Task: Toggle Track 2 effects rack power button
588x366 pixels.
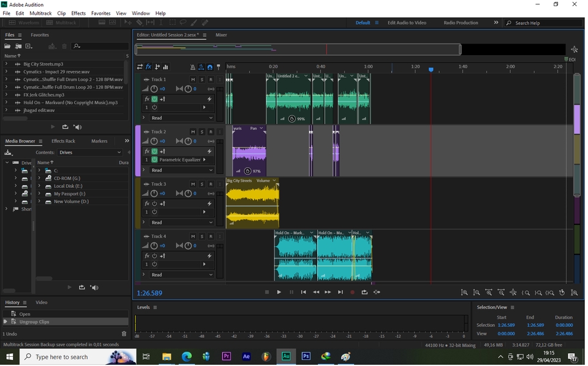Action: coord(154,151)
